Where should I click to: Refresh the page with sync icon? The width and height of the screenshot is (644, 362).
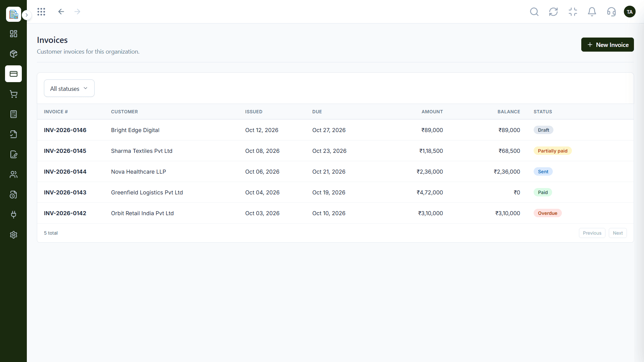[553, 12]
